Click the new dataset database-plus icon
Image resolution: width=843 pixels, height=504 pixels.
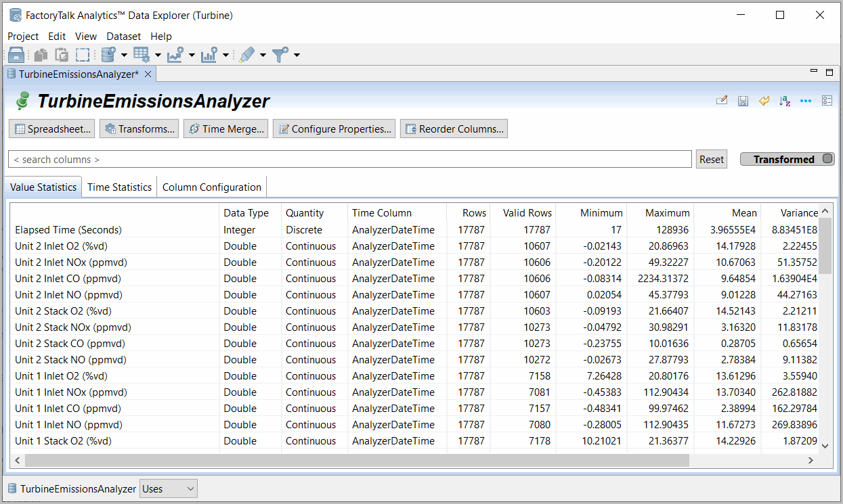point(108,55)
